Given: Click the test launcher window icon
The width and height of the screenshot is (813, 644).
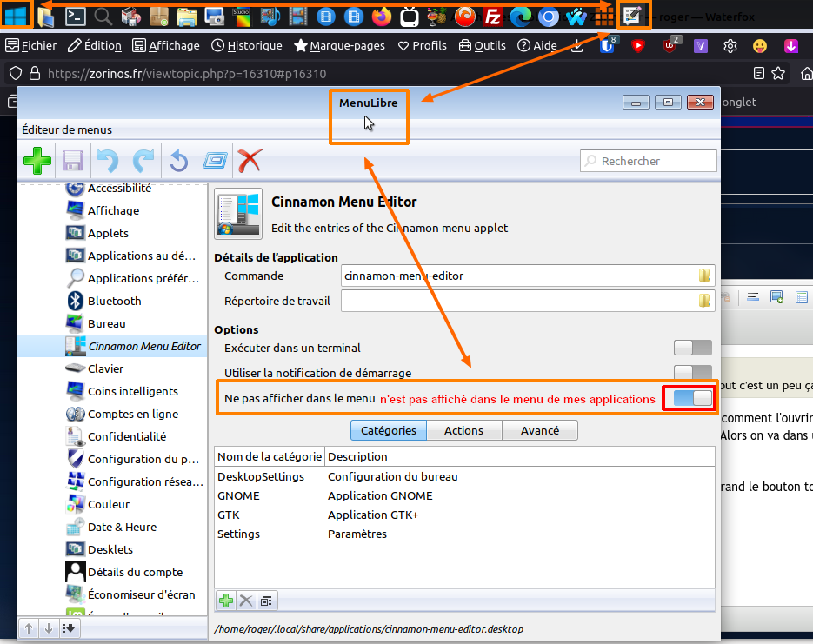Looking at the screenshot, I should [x=215, y=161].
